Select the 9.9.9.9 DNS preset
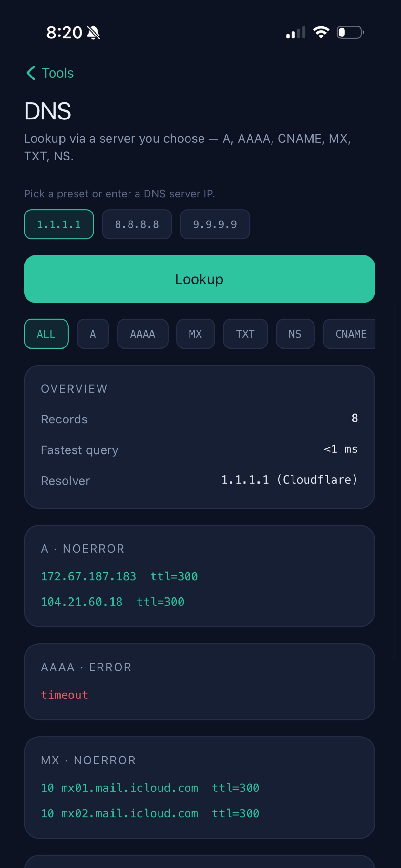The height and width of the screenshot is (868, 401). click(215, 224)
